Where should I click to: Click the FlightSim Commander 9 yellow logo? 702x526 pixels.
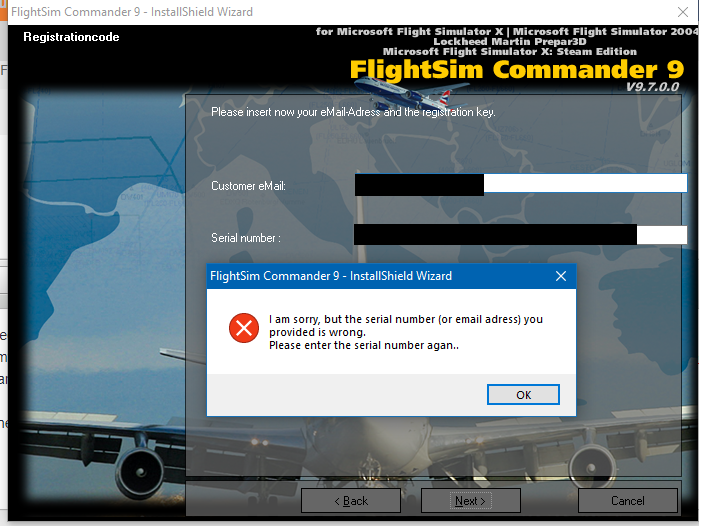coord(517,70)
